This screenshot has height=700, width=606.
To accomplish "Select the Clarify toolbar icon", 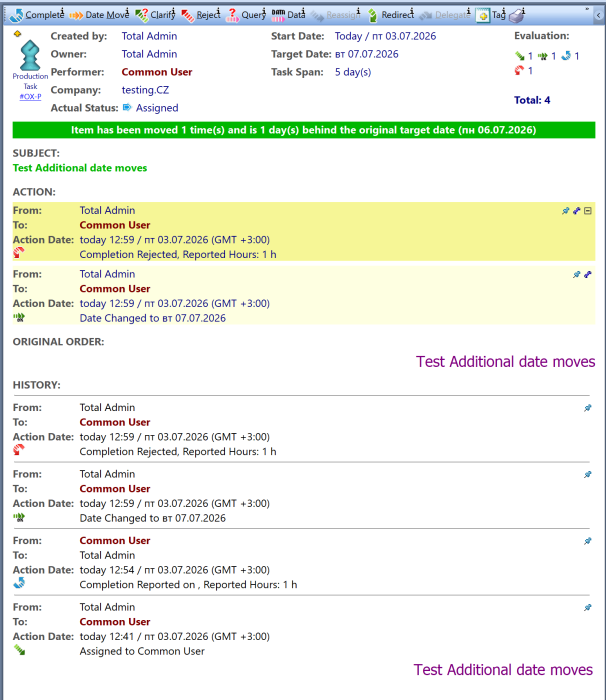I will 155,15.
